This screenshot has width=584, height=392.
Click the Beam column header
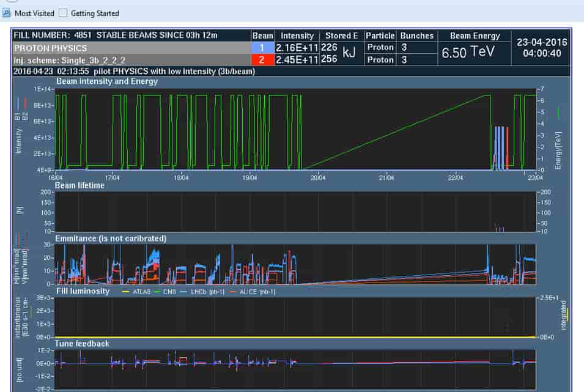[x=263, y=35]
